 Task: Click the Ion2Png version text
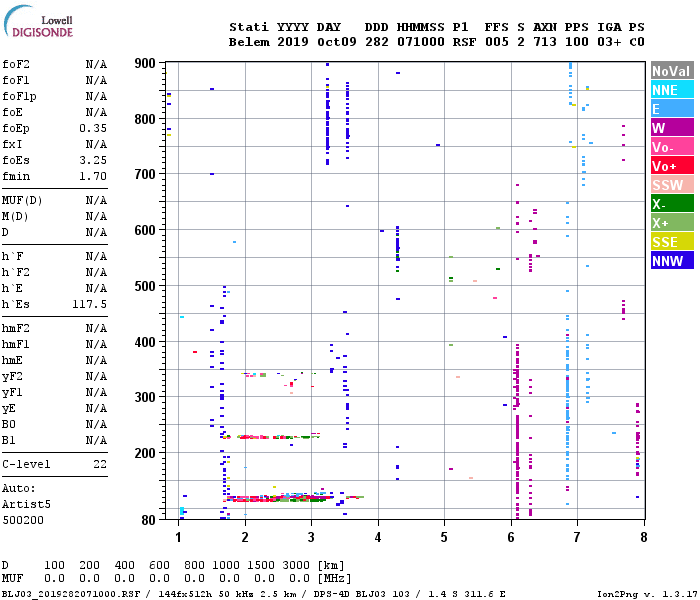[647, 594]
